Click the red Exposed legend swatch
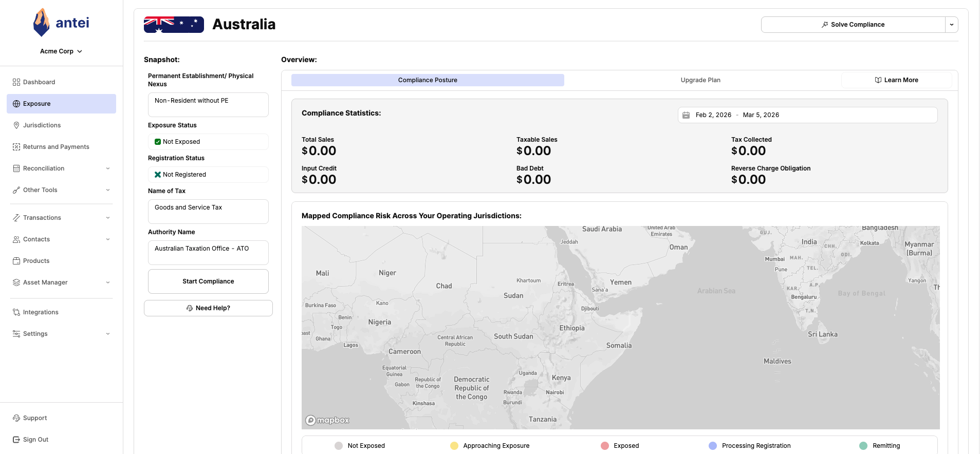Image resolution: width=980 pixels, height=454 pixels. click(605, 446)
